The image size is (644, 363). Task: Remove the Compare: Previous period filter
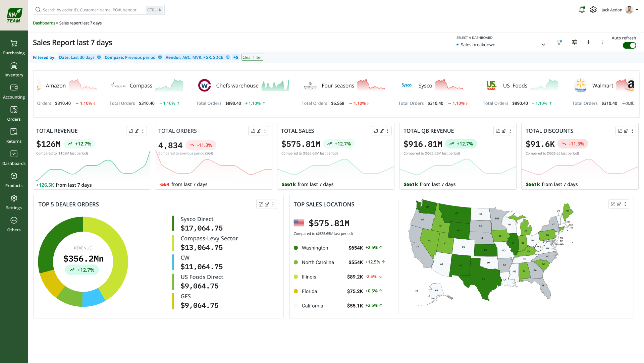(x=160, y=57)
